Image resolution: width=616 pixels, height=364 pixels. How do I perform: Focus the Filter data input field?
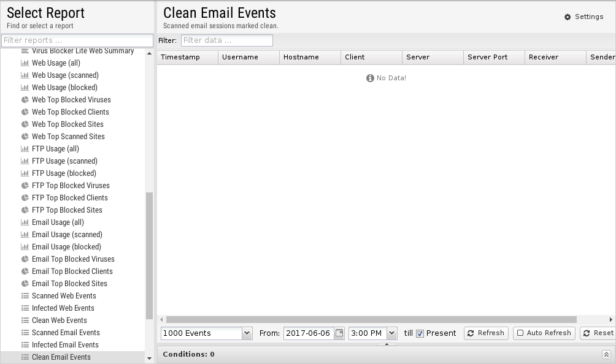click(x=226, y=40)
